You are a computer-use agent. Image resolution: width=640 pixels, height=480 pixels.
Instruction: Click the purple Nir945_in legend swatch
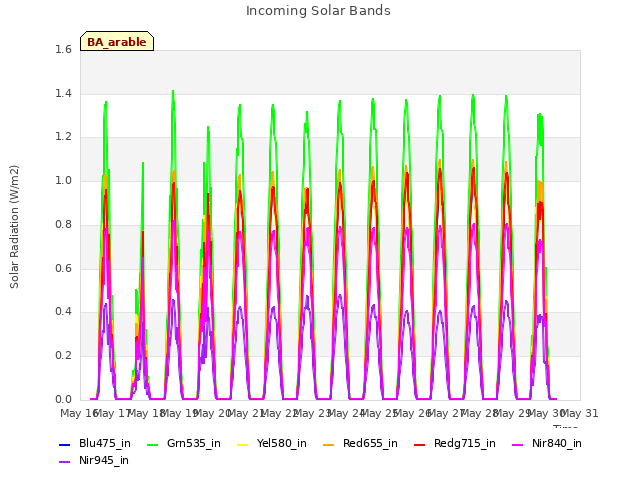coord(64,462)
